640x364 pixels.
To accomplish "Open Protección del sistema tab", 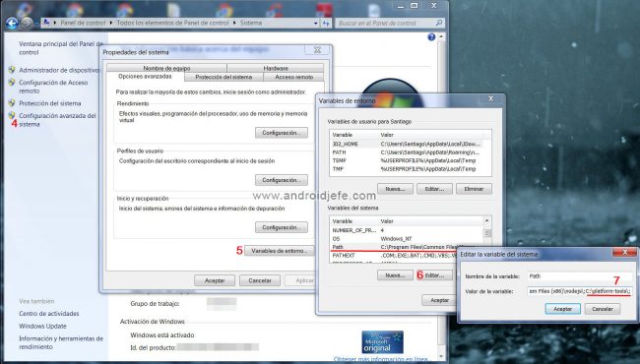I will pos(224,77).
